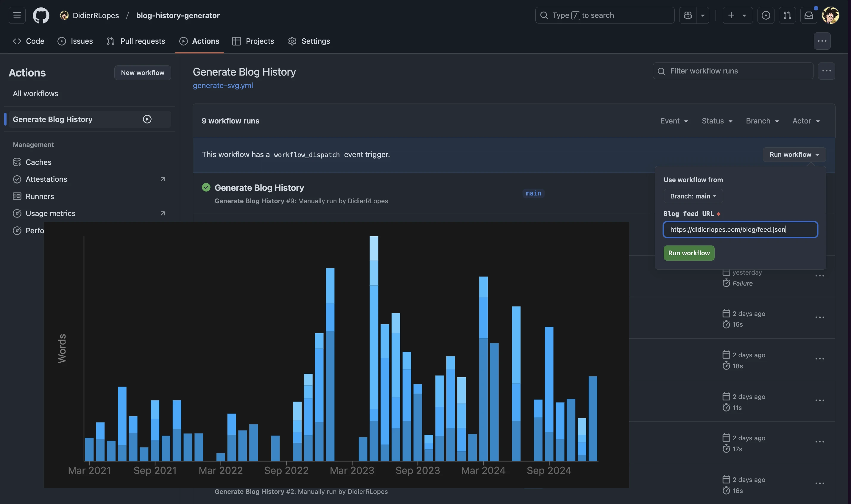This screenshot has width=851, height=504.
Task: Open the Copilot chat icon
Action: click(688, 15)
